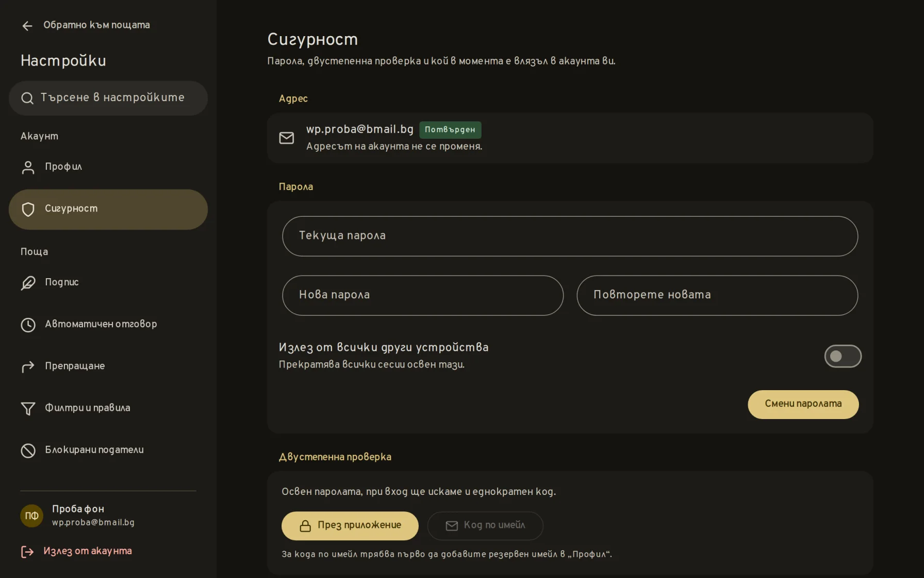Open Профил settings page

pyautogui.click(x=108, y=167)
